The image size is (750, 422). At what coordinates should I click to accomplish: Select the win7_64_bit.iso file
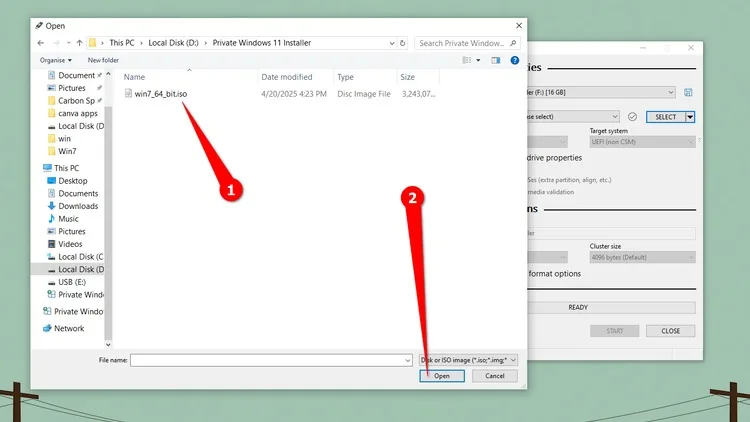tap(161, 94)
